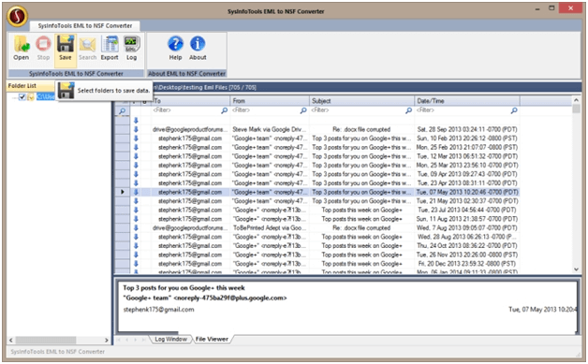The image size is (588, 364).
Task: Open the Help question mark icon
Action: pos(175,47)
